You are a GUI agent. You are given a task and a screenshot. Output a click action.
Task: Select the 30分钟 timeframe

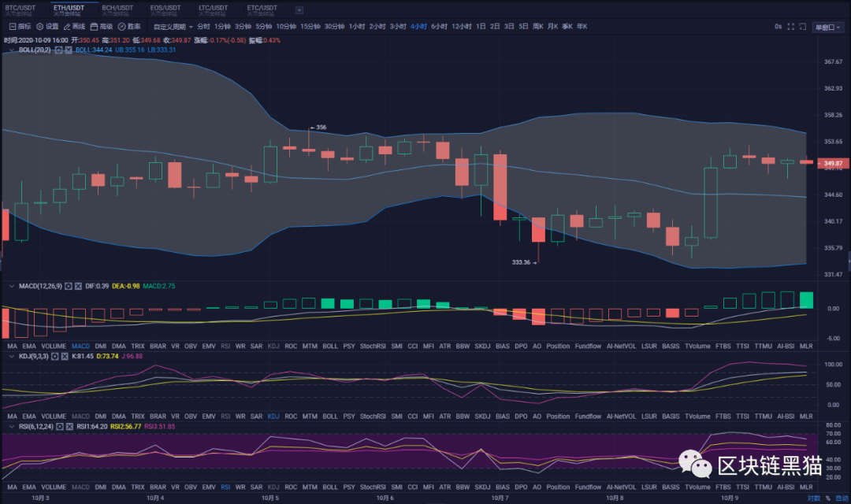[x=334, y=27]
